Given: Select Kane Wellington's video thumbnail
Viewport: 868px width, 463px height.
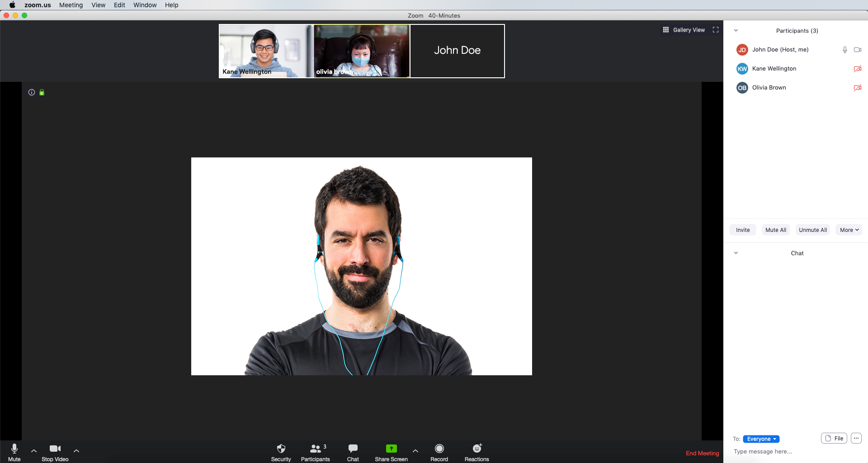Looking at the screenshot, I should tap(266, 51).
